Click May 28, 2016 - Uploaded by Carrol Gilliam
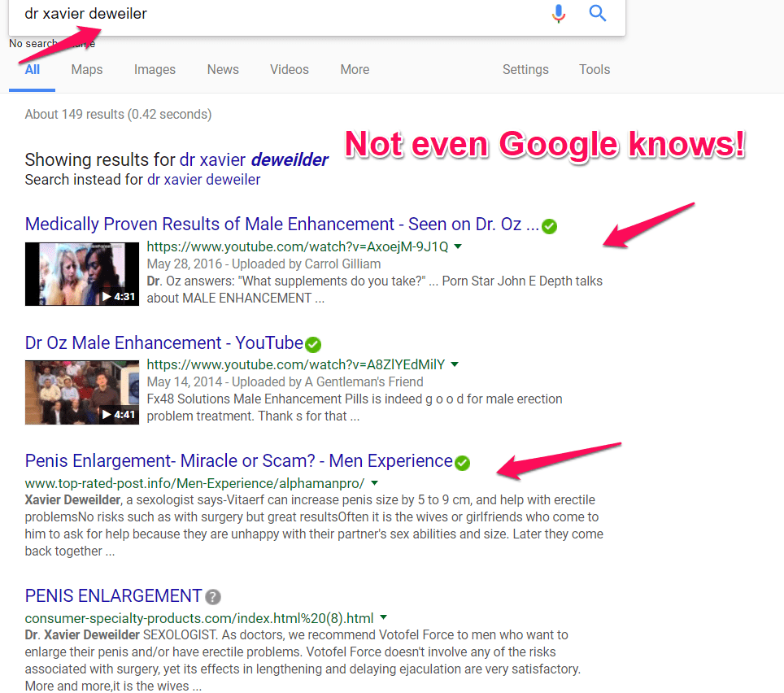The image size is (784, 693). tap(264, 264)
